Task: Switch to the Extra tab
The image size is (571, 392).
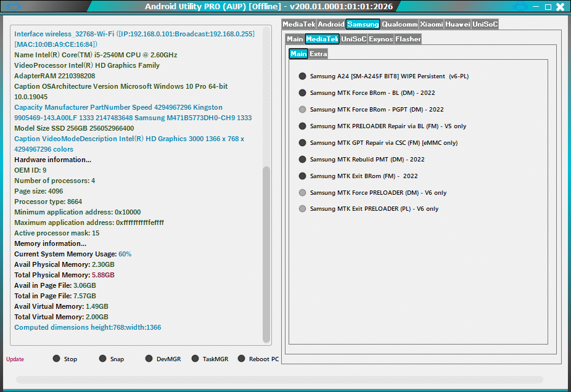Action: pos(318,54)
